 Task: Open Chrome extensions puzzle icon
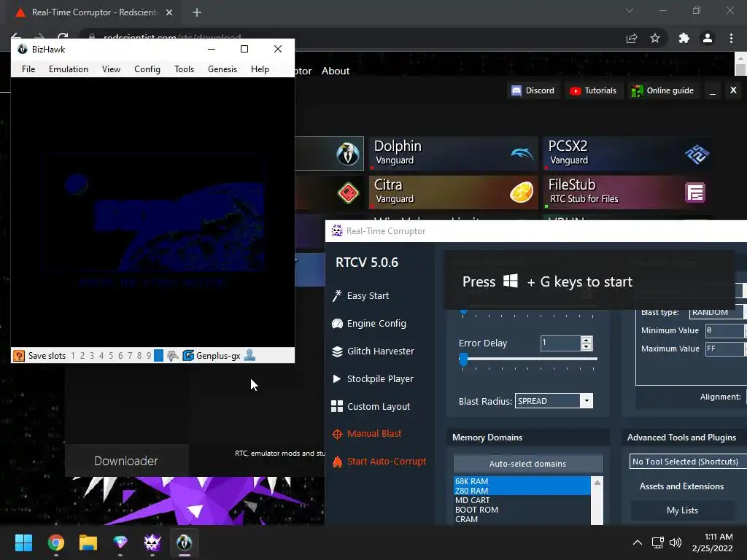tap(684, 38)
